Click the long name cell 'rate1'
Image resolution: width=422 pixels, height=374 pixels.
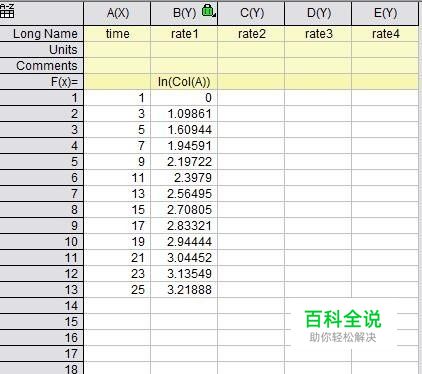pyautogui.click(x=184, y=34)
